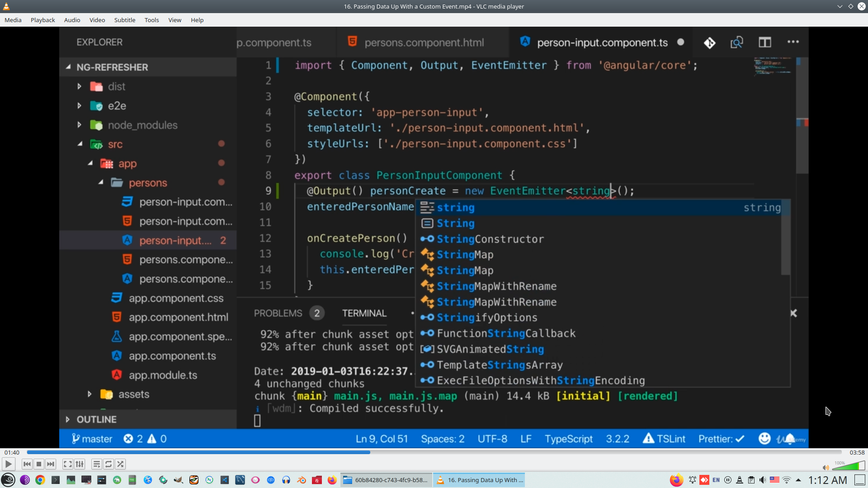Show the playlist view
868x488 pixels.
pyautogui.click(x=97, y=464)
